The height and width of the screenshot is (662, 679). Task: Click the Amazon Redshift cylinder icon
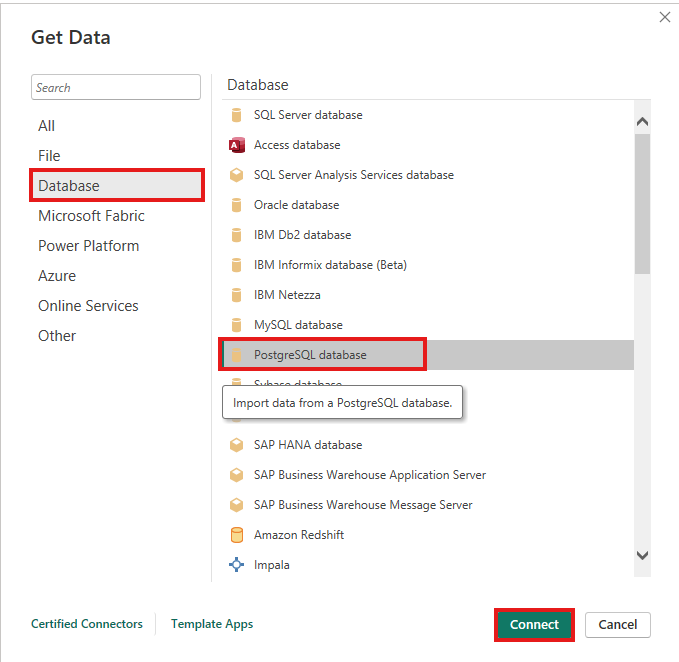[x=236, y=535]
